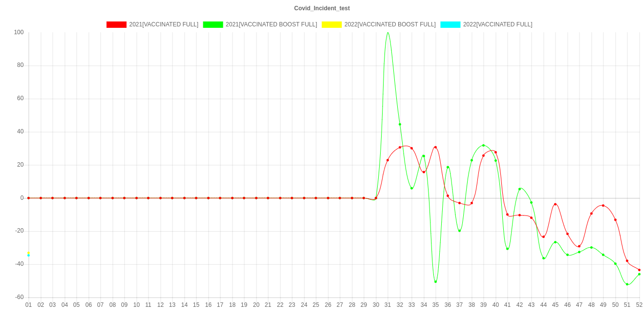Click the yellow legend color box

[x=331, y=24]
